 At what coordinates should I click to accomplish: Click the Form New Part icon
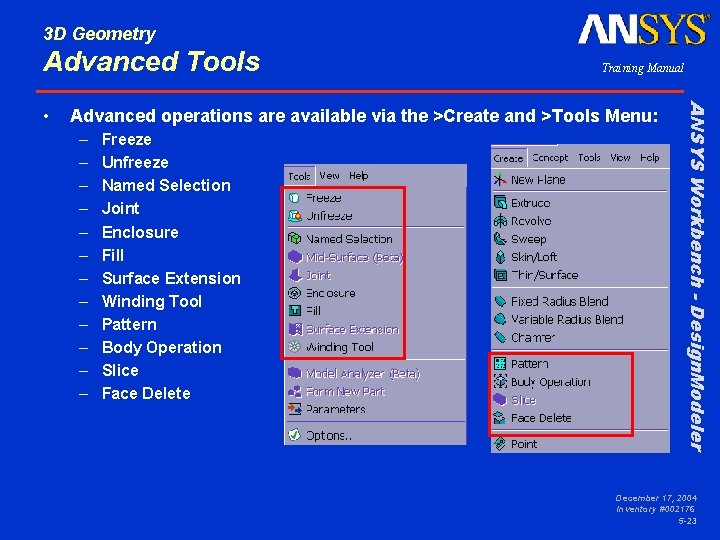pyautogui.click(x=294, y=391)
